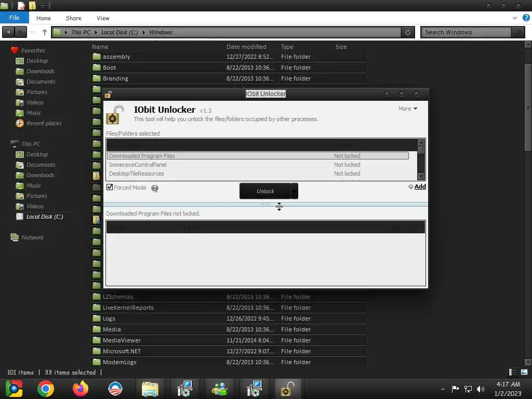Expand the This PC breadcrumb arrow

[x=96, y=32]
